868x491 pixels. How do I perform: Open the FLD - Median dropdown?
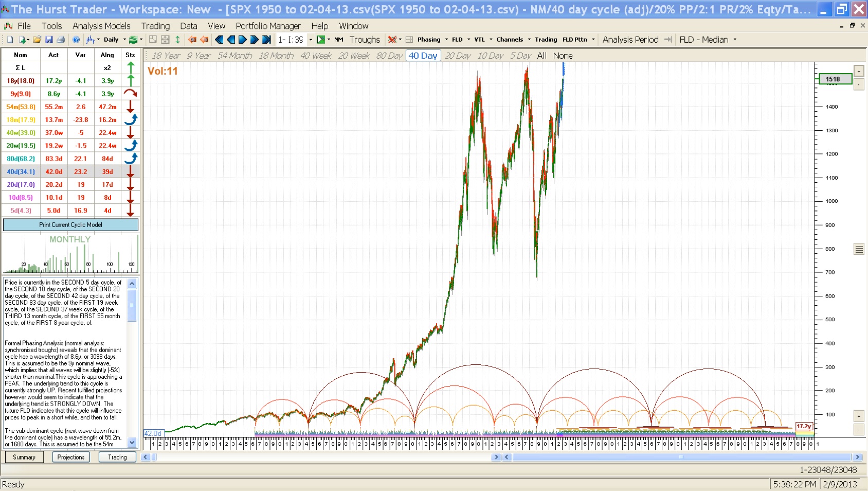pos(735,40)
